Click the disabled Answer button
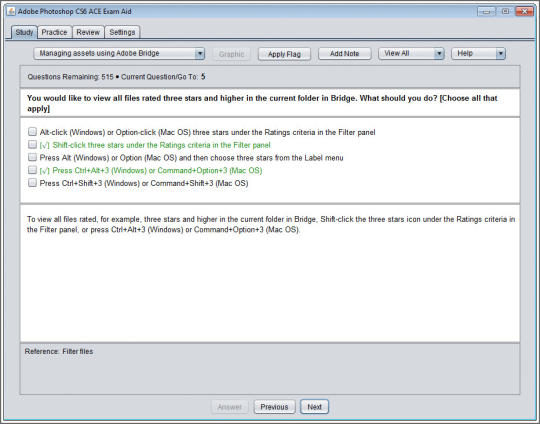The width and height of the screenshot is (540, 424). coord(229,407)
